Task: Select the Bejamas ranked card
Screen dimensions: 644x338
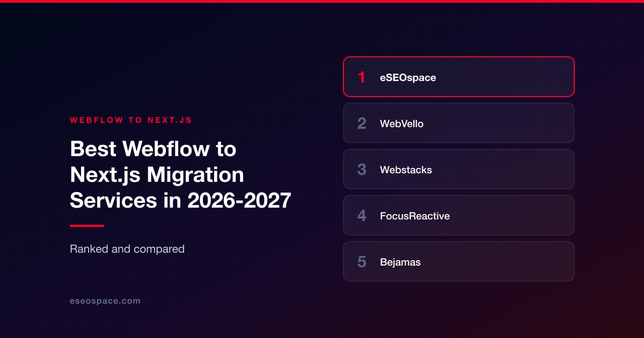Action: tap(459, 261)
